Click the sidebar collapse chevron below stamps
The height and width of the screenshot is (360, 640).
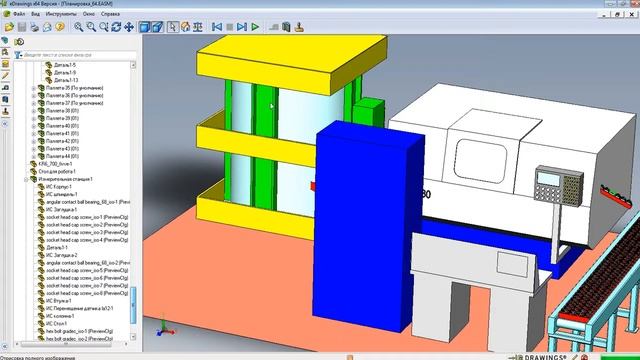click(5, 123)
